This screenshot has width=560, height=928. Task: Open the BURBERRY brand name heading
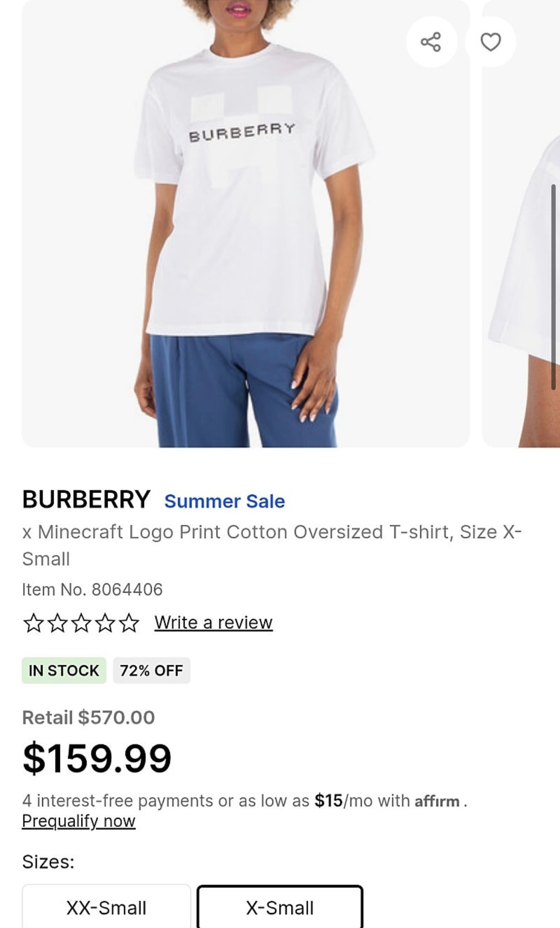click(x=86, y=499)
